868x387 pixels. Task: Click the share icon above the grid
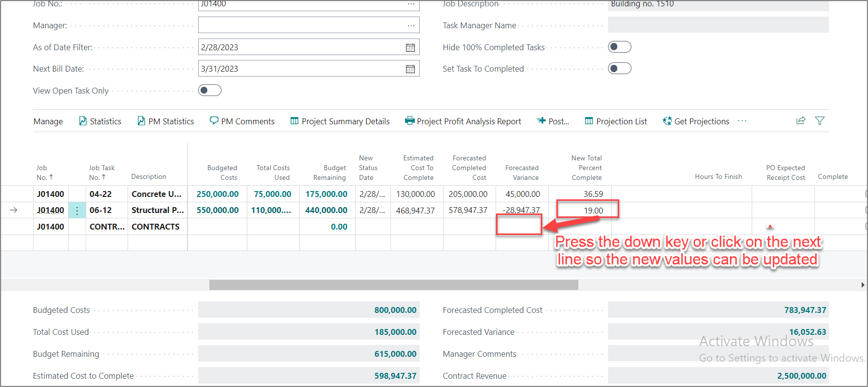point(801,121)
